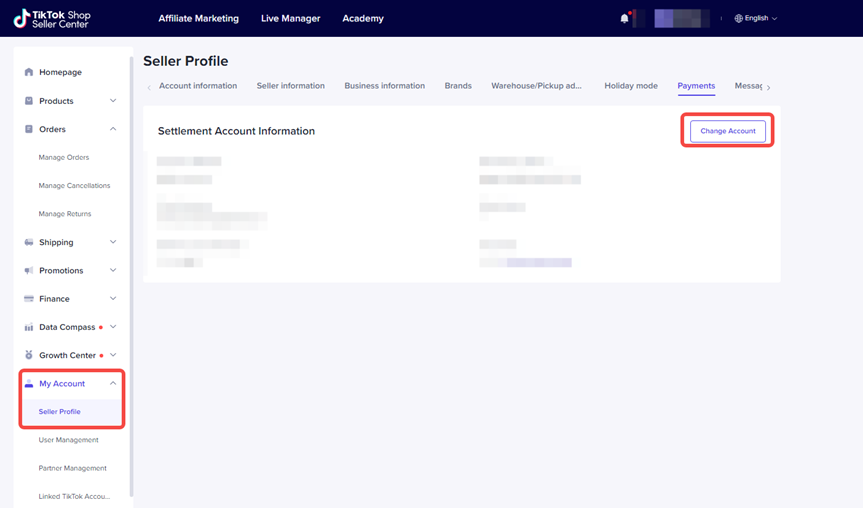This screenshot has width=863, height=508.
Task: Open Manage Cancellations
Action: pyautogui.click(x=74, y=185)
